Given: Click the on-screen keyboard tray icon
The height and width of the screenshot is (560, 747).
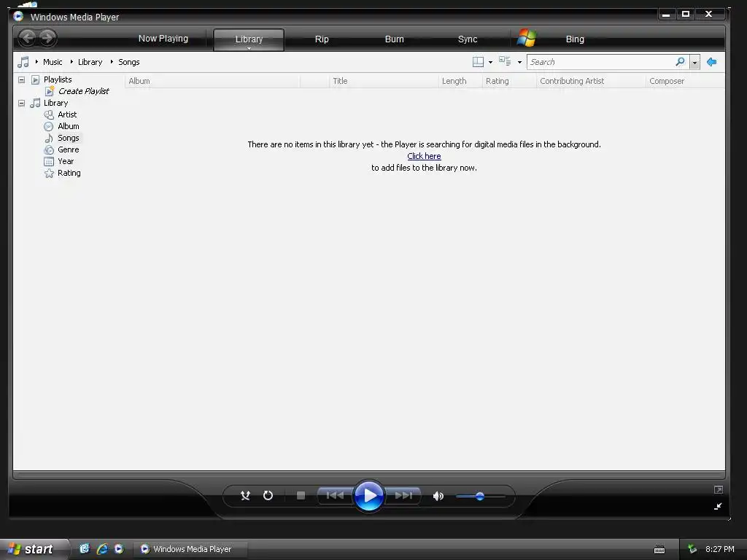Looking at the screenshot, I should click(x=659, y=550).
